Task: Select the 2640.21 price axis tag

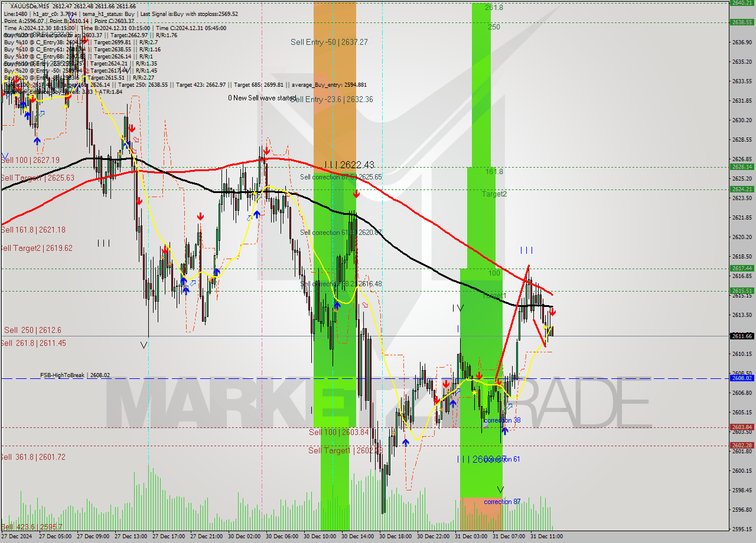Action: [x=742, y=3]
